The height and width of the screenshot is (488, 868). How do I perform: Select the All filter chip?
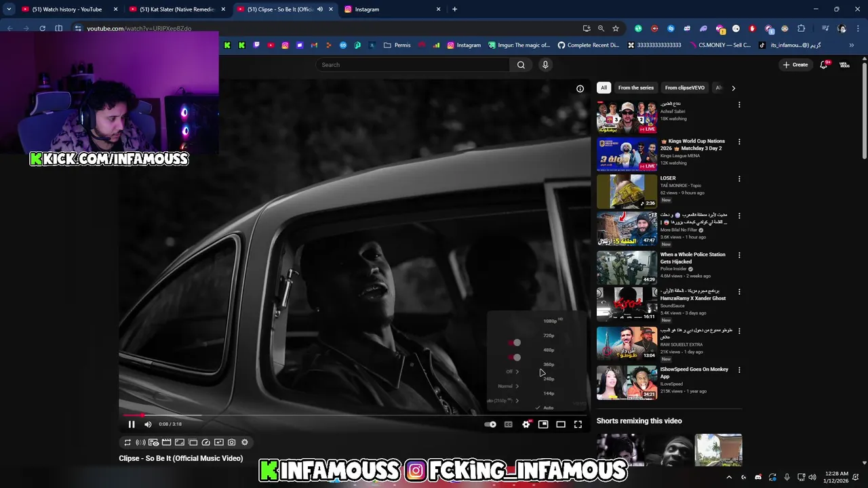click(x=604, y=87)
